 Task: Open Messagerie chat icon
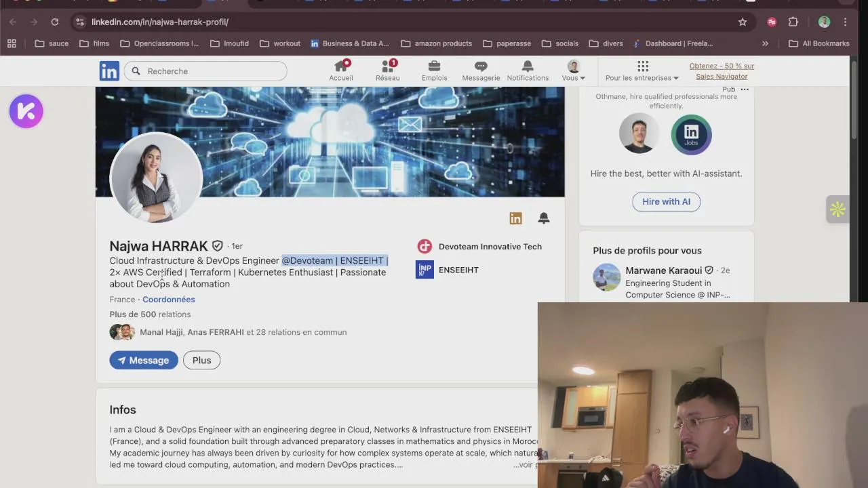coord(481,70)
